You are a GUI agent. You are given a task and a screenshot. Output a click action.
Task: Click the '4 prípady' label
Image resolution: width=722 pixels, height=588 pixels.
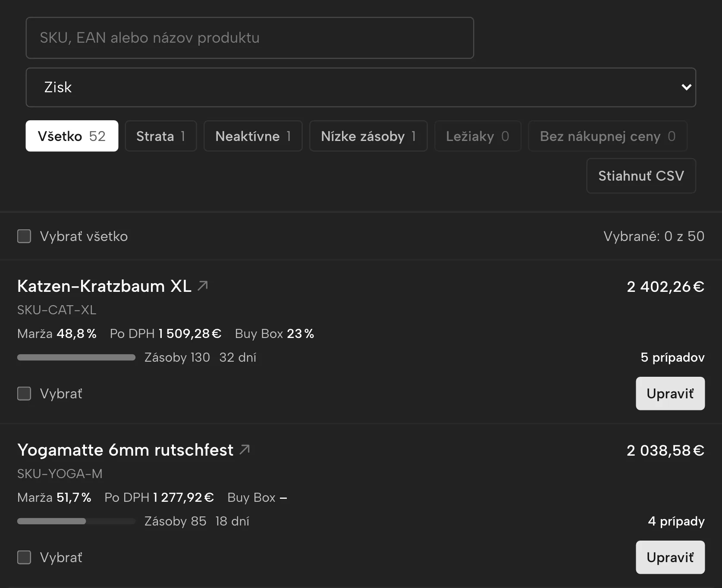click(x=676, y=521)
